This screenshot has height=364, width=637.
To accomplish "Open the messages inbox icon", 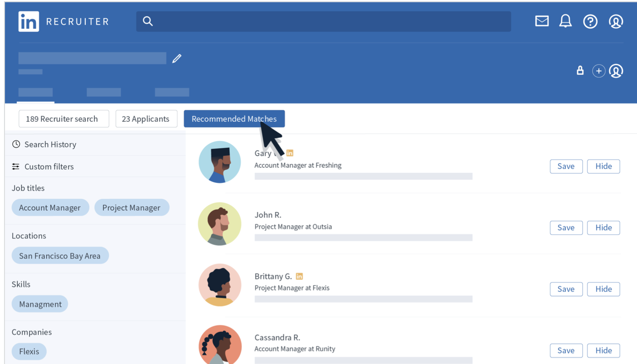I will pyautogui.click(x=542, y=21).
